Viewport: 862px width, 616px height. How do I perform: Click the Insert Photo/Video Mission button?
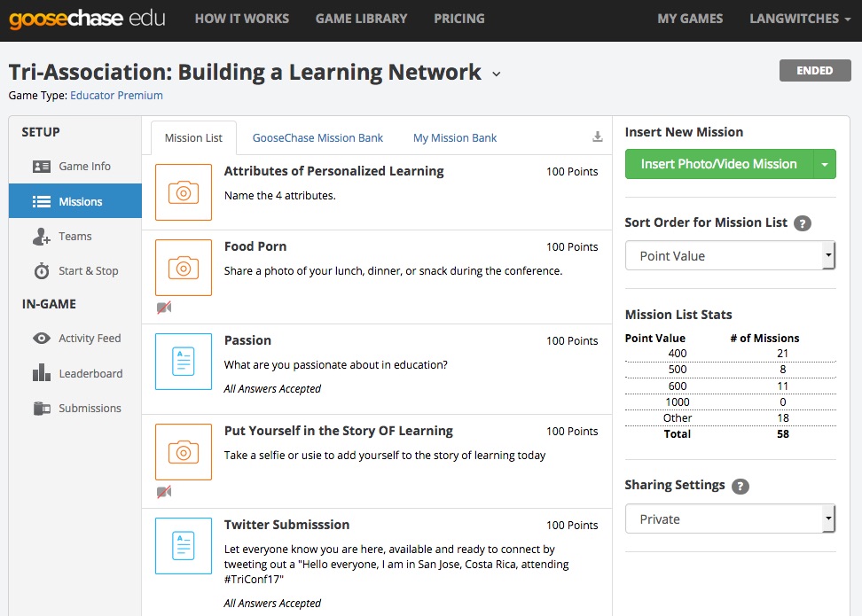(x=719, y=164)
